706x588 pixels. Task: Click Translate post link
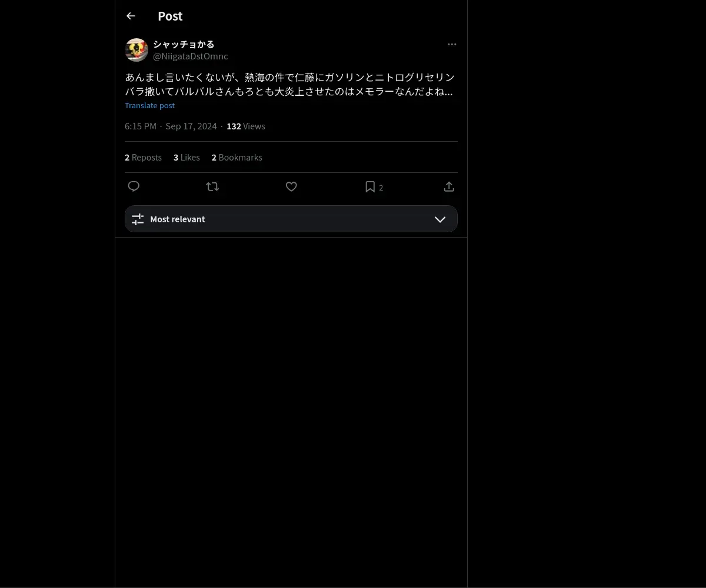(x=150, y=105)
